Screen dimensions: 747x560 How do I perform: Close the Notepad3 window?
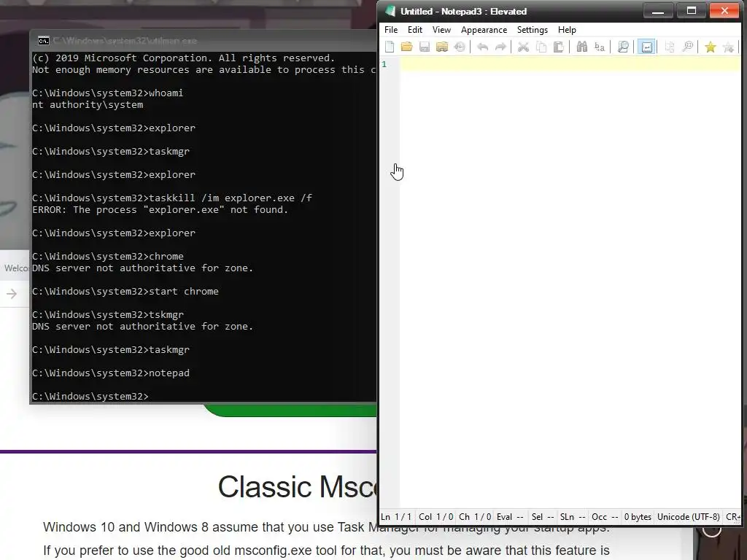coord(724,10)
